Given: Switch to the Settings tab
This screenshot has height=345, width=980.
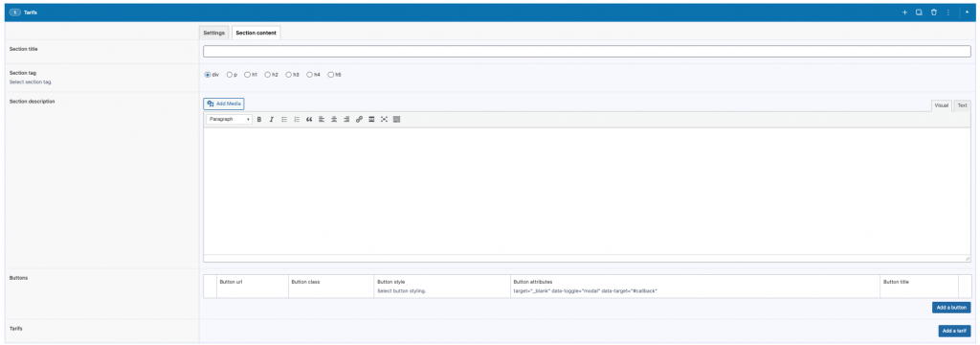Looking at the screenshot, I should click(213, 33).
